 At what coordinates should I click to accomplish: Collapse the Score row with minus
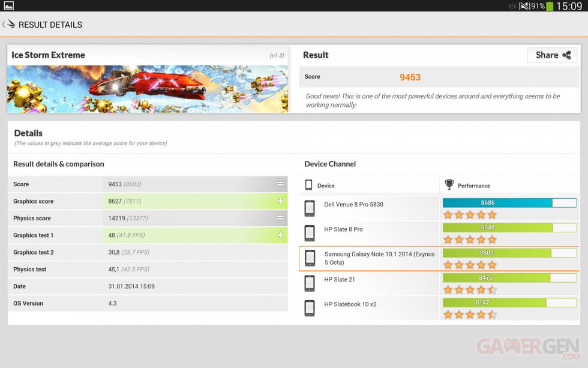click(x=280, y=184)
